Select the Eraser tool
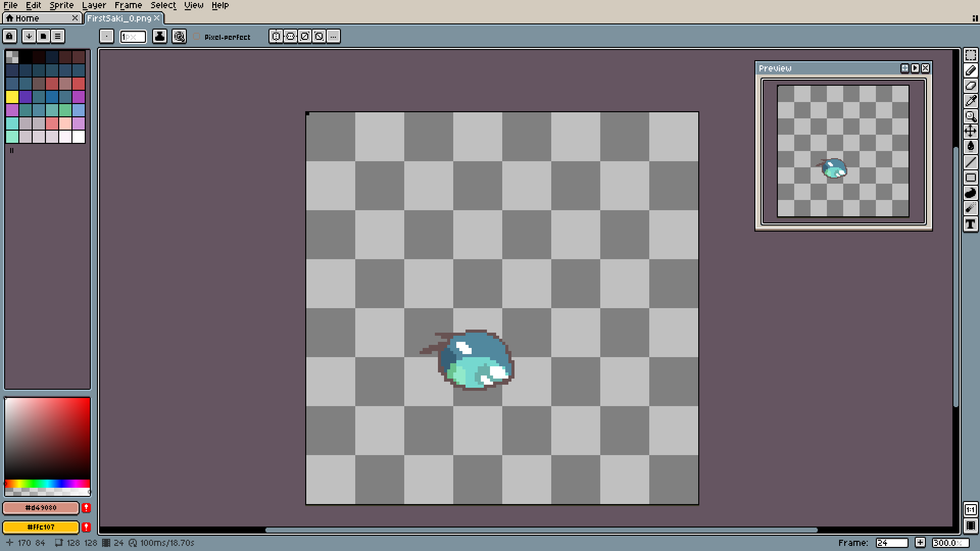This screenshot has height=551, width=980. [970, 86]
